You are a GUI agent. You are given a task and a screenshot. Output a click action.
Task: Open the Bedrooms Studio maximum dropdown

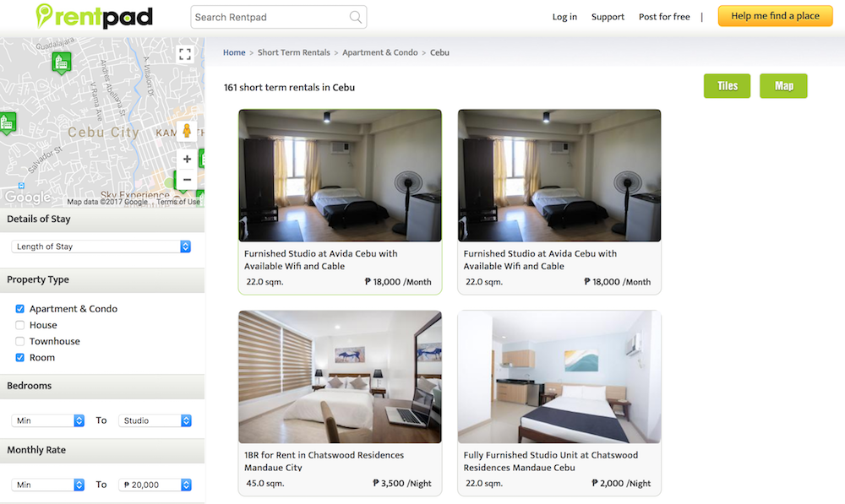pyautogui.click(x=155, y=420)
